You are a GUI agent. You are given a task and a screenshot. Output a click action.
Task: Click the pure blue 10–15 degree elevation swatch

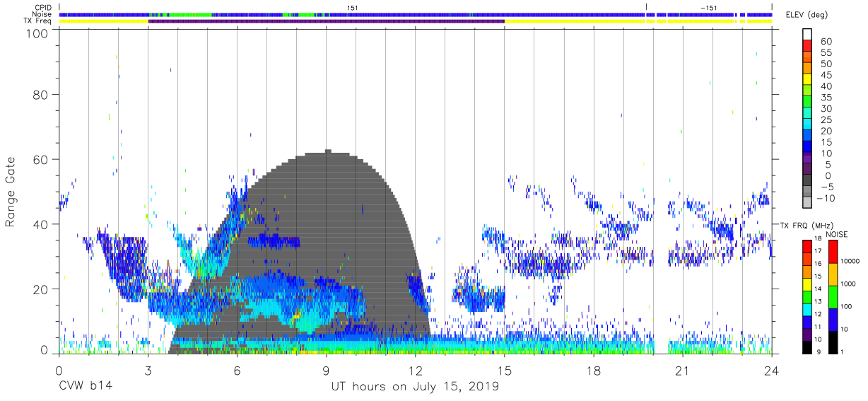click(x=807, y=146)
